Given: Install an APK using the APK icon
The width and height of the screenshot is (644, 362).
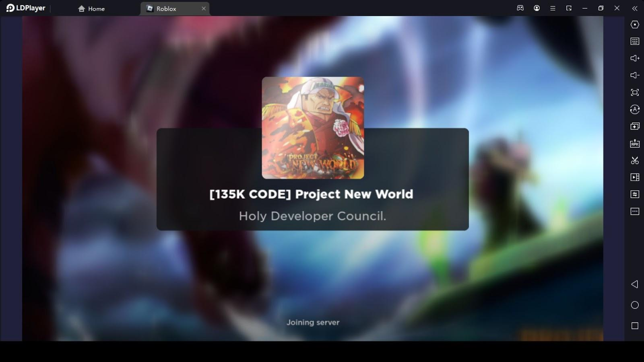Looking at the screenshot, I should pos(635,144).
